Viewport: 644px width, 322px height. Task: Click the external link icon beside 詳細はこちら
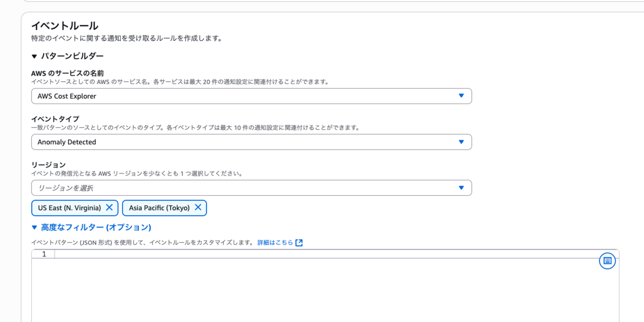click(299, 243)
